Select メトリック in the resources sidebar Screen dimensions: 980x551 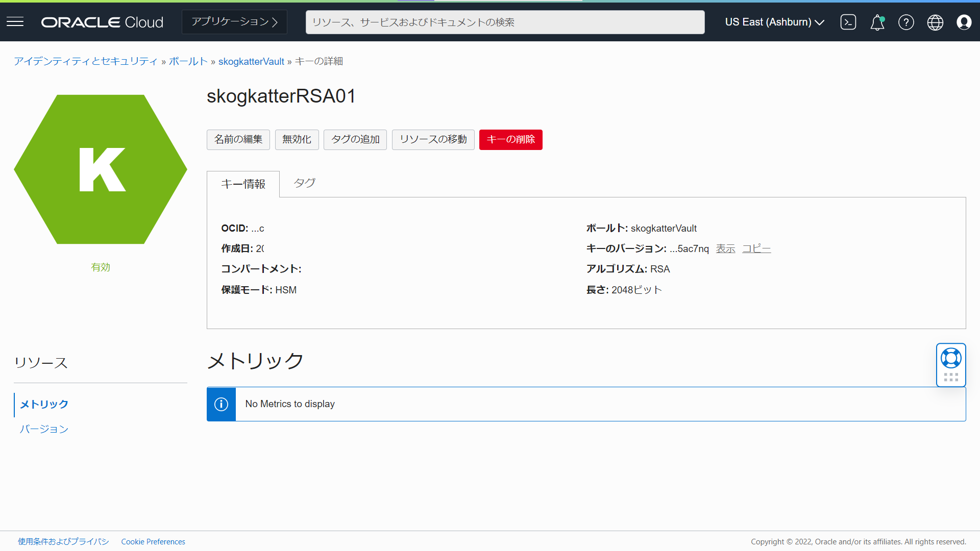point(43,404)
